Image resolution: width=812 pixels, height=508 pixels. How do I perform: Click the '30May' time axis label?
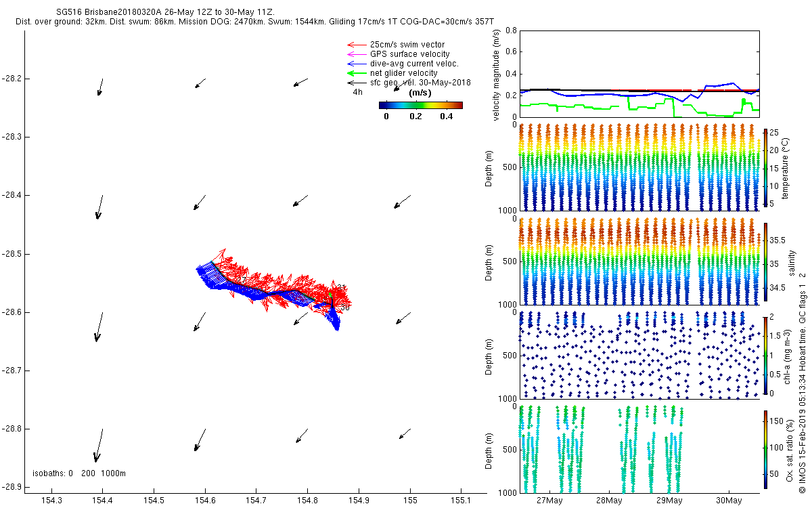[x=729, y=501]
